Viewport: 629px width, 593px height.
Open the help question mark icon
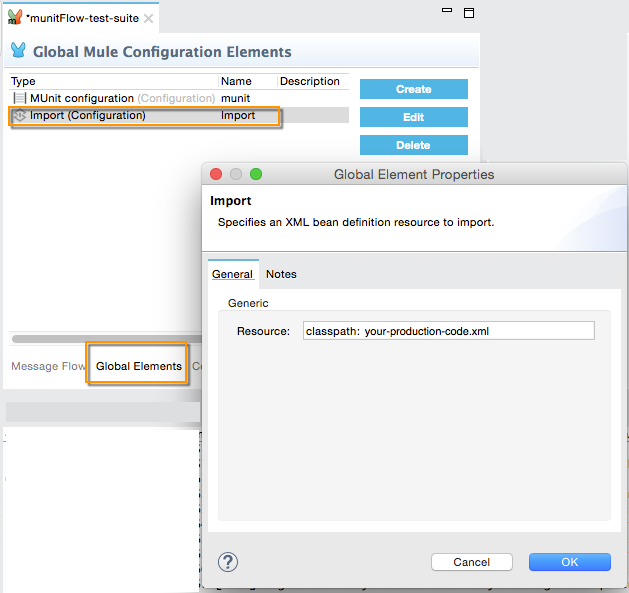click(228, 562)
